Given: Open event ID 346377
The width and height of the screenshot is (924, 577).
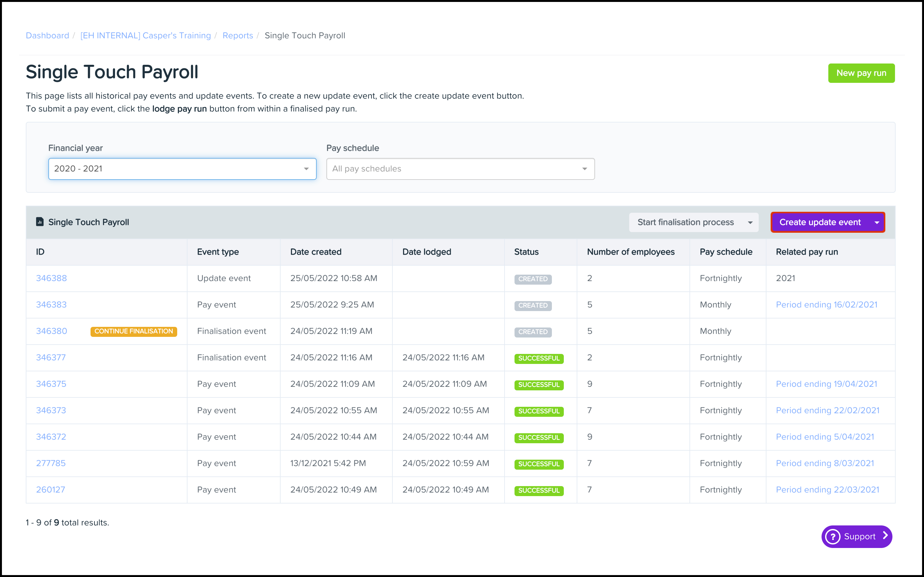Looking at the screenshot, I should (51, 357).
